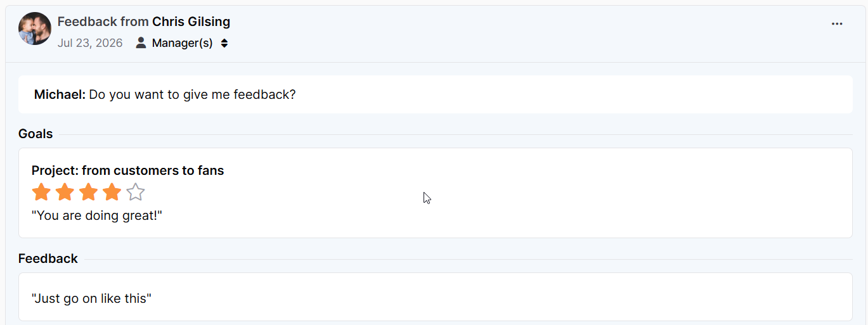Click the first rating star
Viewport: 868px width, 325px height.
click(41, 192)
